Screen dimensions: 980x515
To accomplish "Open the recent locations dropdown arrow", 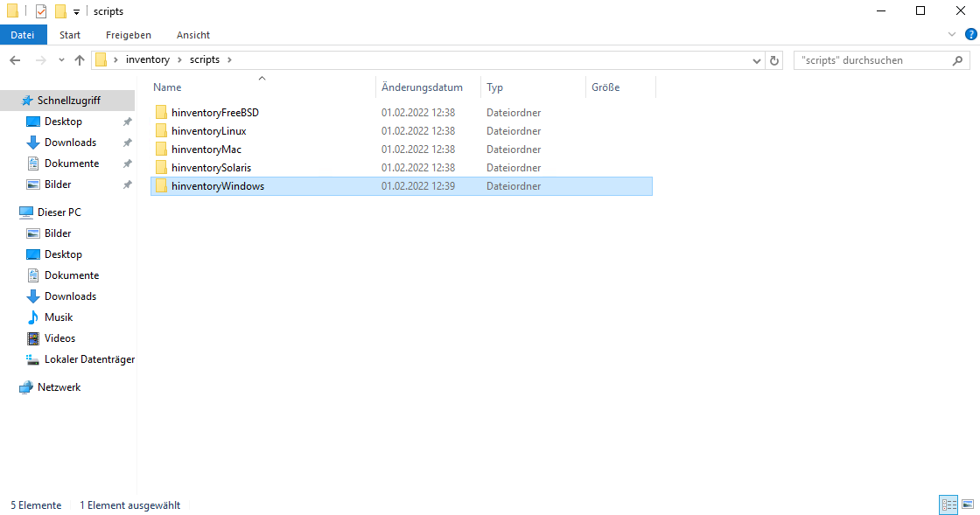I will (x=61, y=60).
